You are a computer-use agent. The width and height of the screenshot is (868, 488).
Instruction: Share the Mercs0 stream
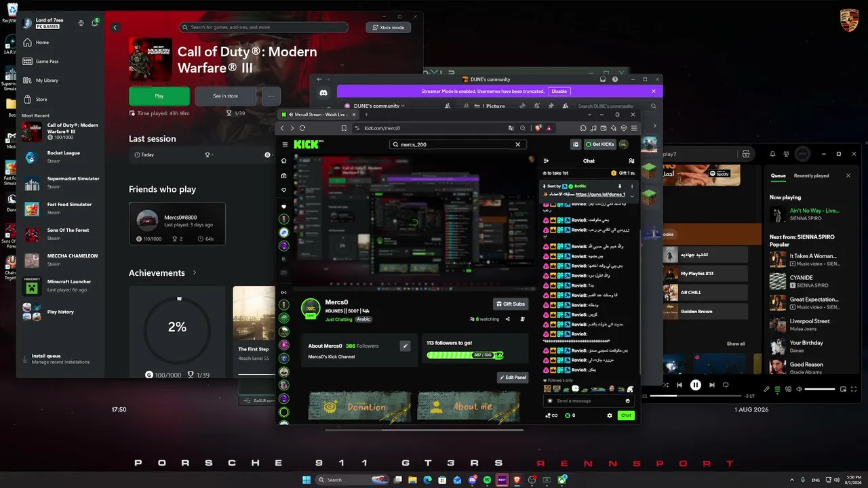click(507, 319)
